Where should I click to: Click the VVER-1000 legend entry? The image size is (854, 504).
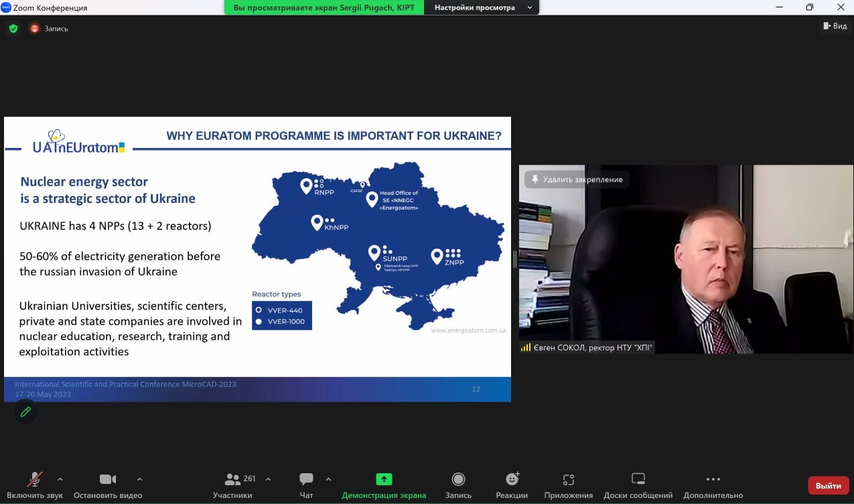pos(279,322)
